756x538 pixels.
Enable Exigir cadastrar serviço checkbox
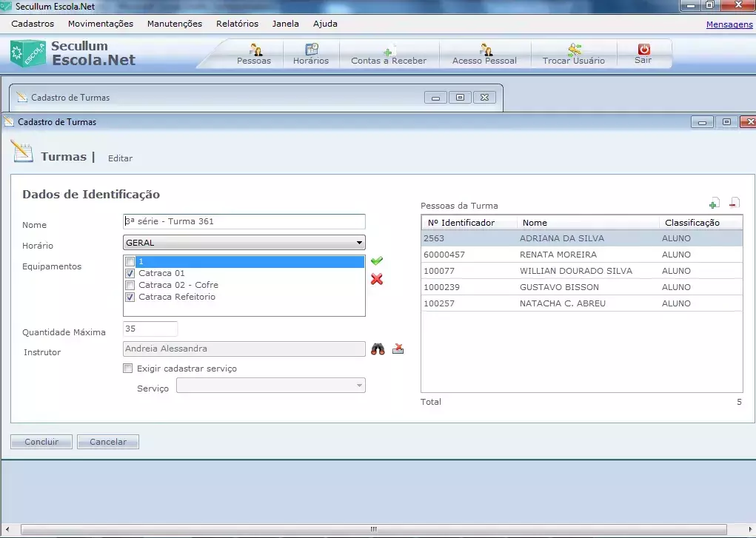[x=128, y=369]
